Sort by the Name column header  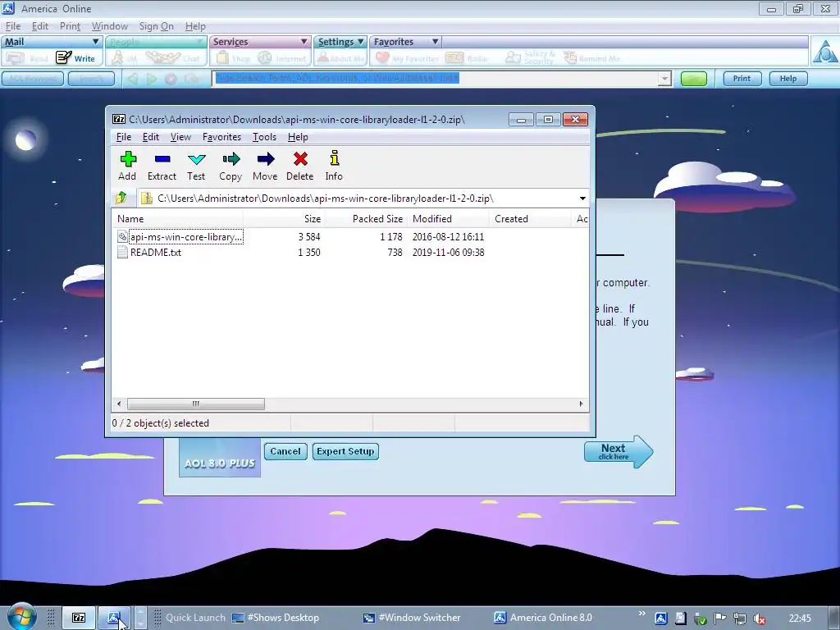pyautogui.click(x=178, y=219)
